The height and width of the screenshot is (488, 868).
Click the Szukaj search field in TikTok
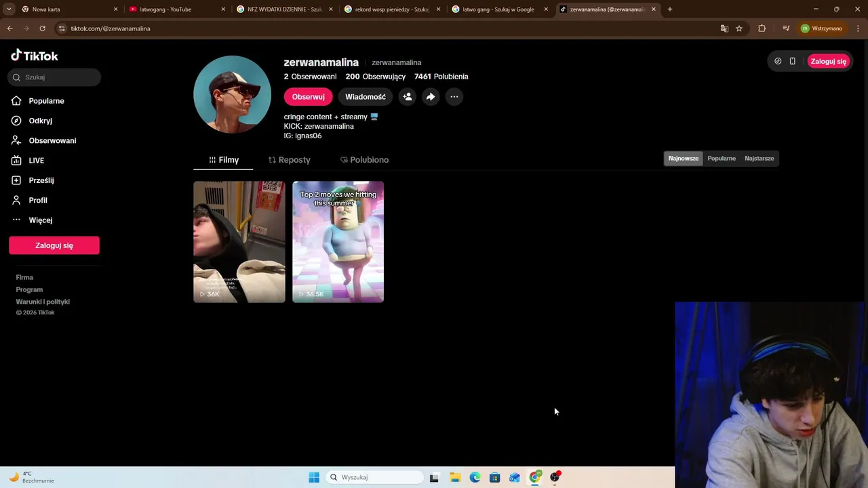[54, 77]
